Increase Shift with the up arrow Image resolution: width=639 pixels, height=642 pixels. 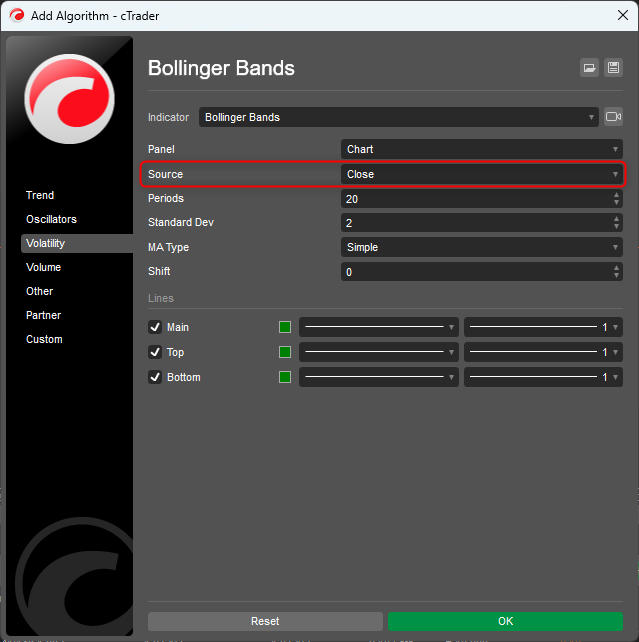(x=616, y=268)
